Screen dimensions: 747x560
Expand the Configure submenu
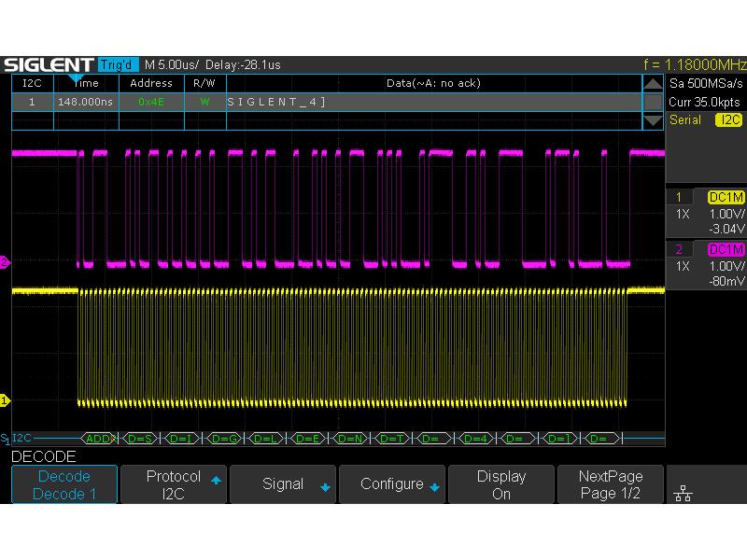391,484
